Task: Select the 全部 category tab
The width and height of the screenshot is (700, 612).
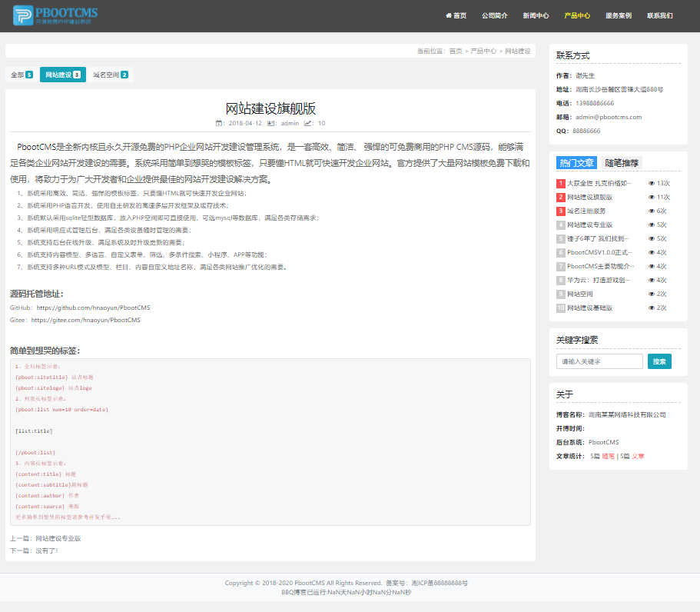Action: pos(22,75)
